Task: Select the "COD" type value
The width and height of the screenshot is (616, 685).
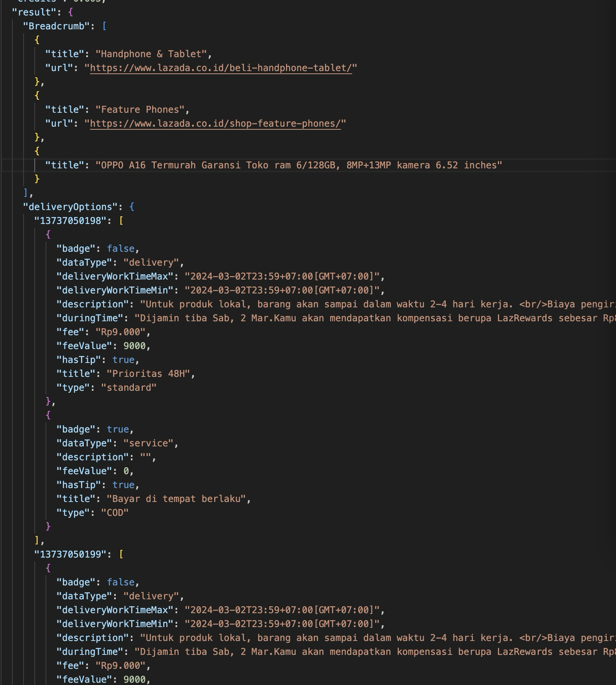Action: click(x=115, y=513)
